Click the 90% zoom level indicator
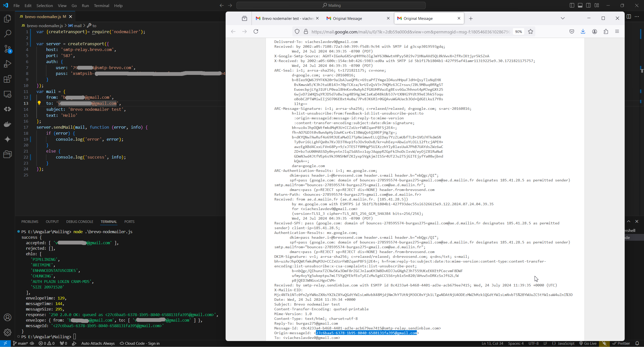The image size is (644, 347). (518, 32)
